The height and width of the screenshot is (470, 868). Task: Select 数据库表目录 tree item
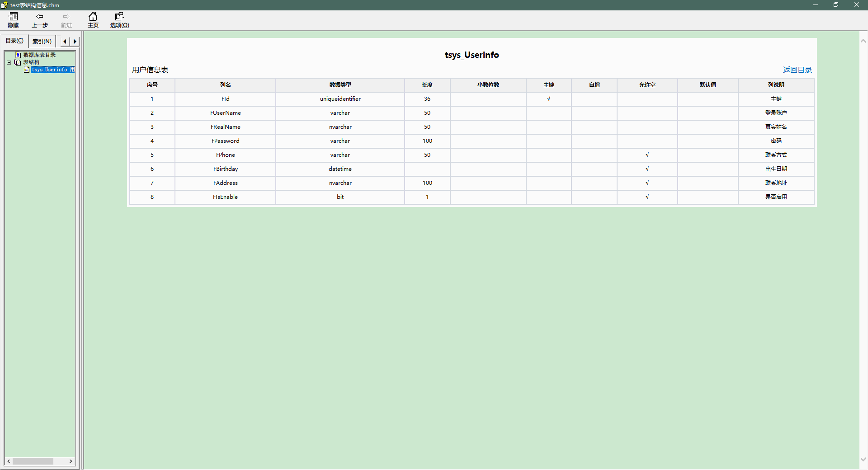coord(39,55)
